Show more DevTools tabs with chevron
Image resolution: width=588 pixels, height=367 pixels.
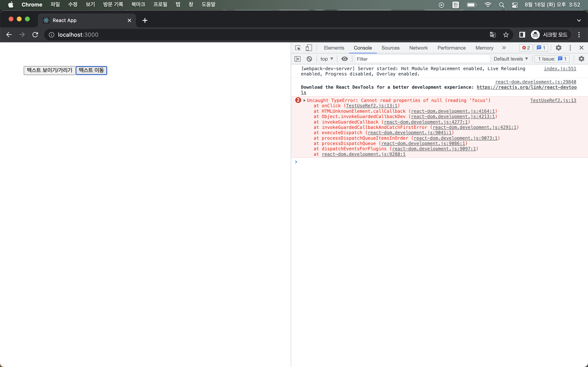coord(504,48)
